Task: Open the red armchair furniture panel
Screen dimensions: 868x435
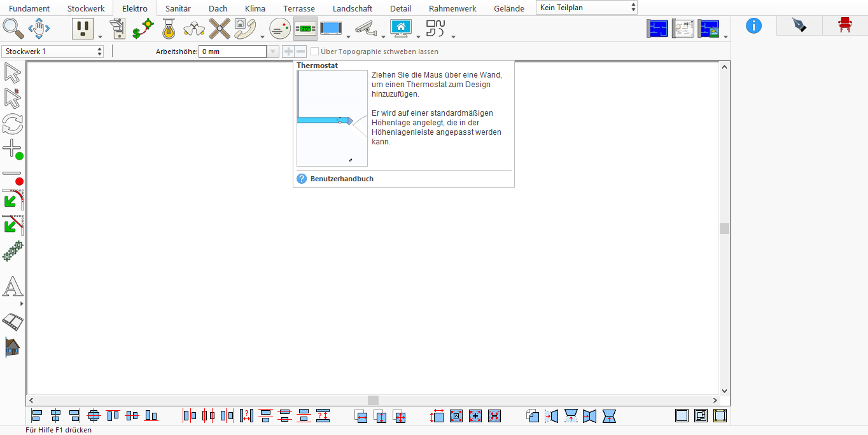Action: point(844,25)
